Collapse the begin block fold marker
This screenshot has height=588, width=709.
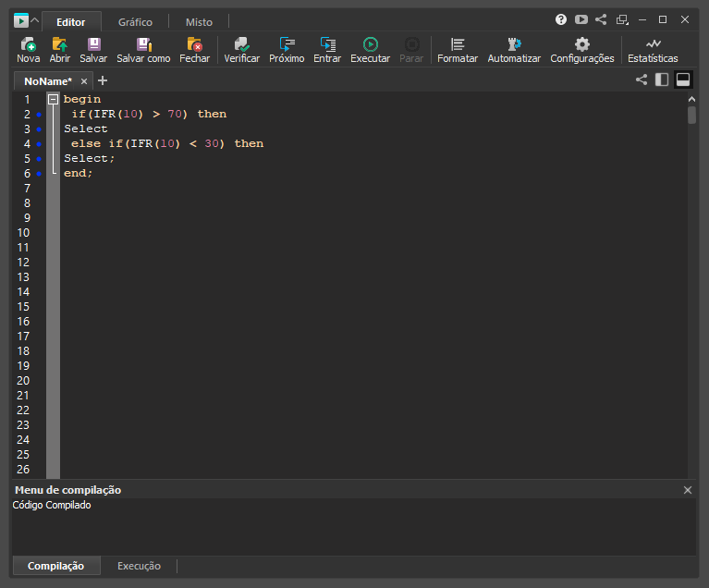pyautogui.click(x=54, y=99)
